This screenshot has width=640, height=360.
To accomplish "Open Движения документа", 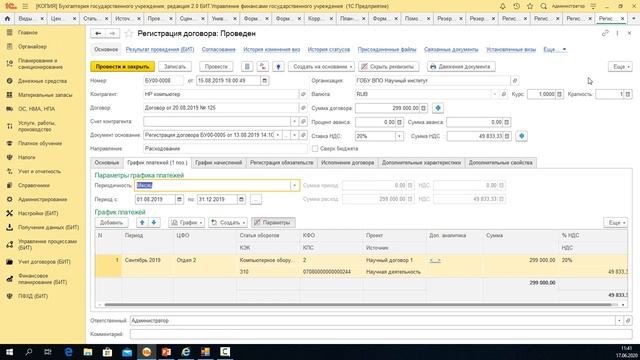I will [461, 67].
